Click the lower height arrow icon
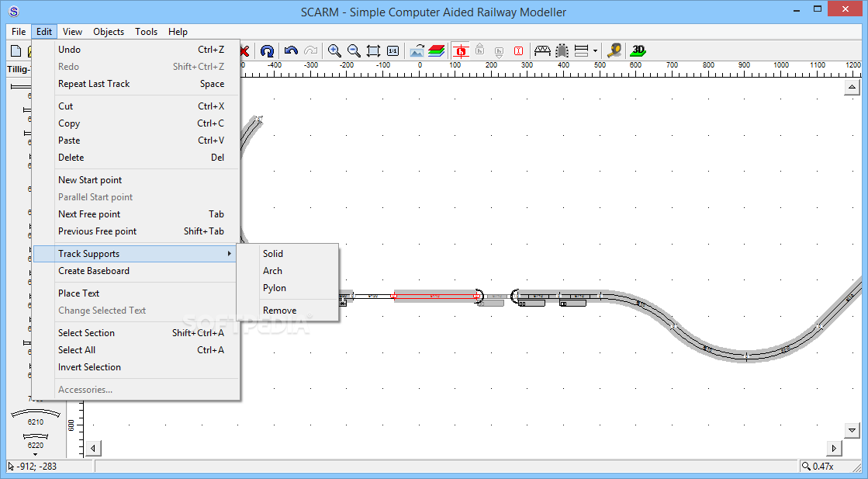The height and width of the screenshot is (479, 868). click(x=499, y=52)
